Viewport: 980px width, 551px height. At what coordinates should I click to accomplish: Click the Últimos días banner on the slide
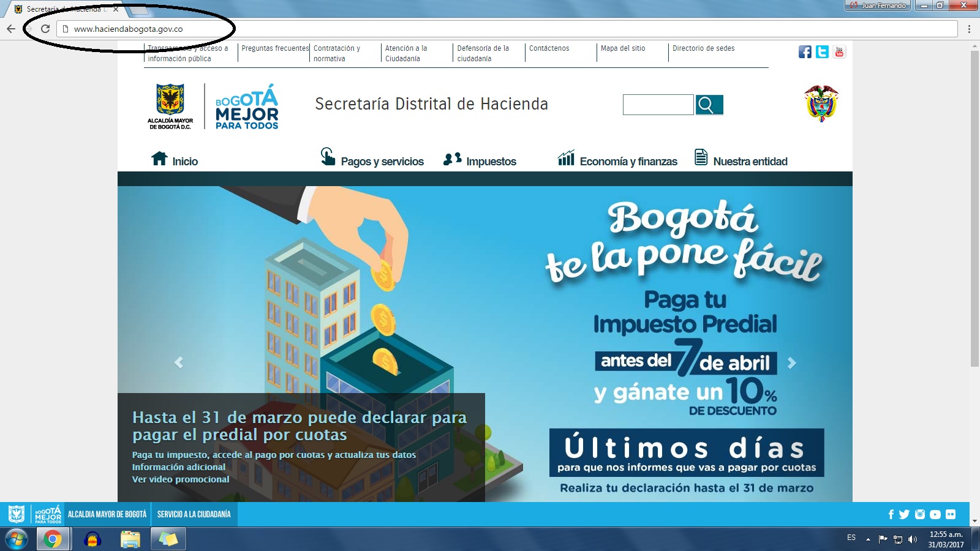(687, 452)
